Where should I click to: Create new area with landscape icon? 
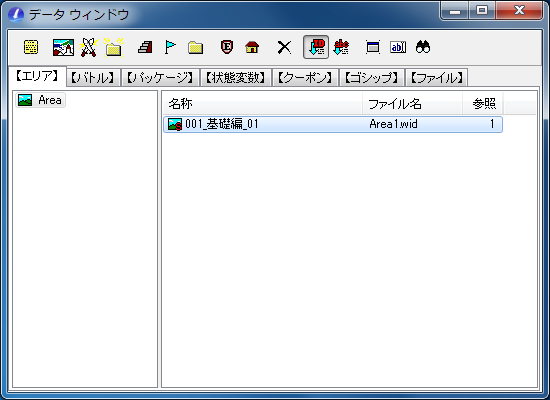coord(63,47)
